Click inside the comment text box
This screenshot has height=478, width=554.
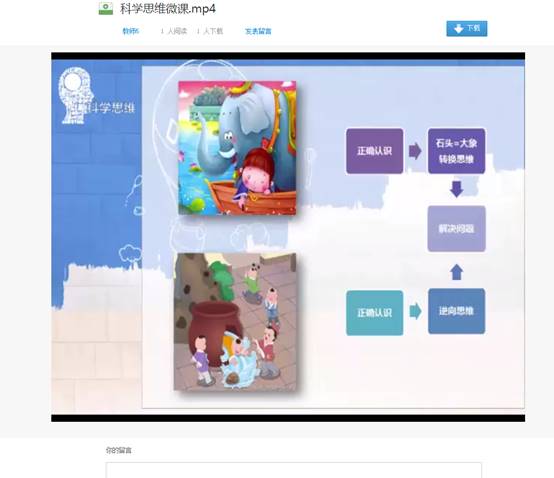pos(294,470)
